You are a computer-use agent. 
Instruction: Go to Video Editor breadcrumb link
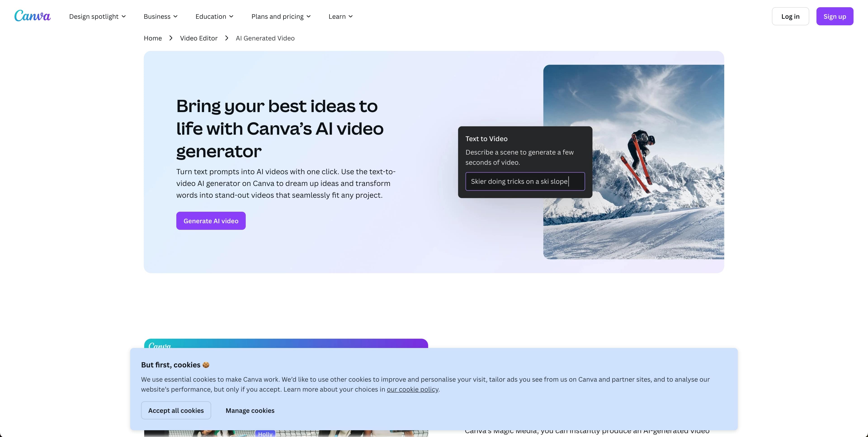(x=198, y=38)
